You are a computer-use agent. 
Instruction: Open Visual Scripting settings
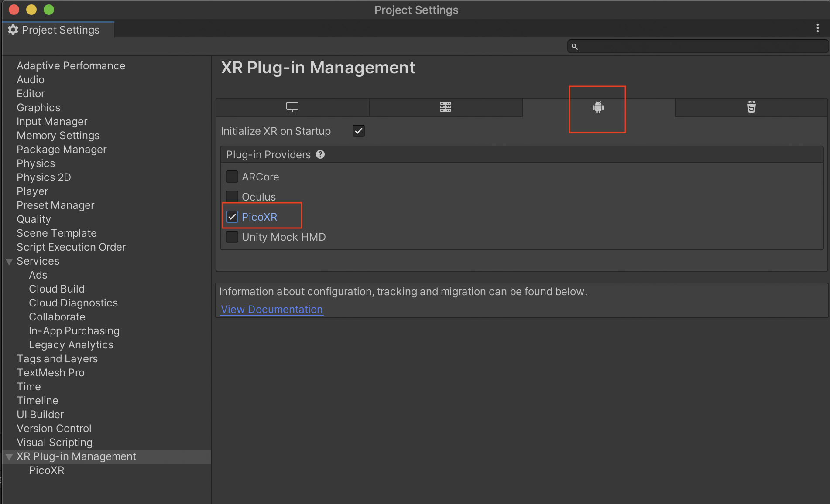[55, 443]
